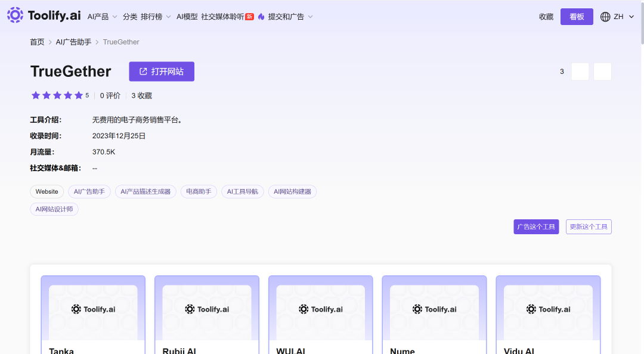
Task: Click the 打开网站 button
Action: click(x=162, y=72)
